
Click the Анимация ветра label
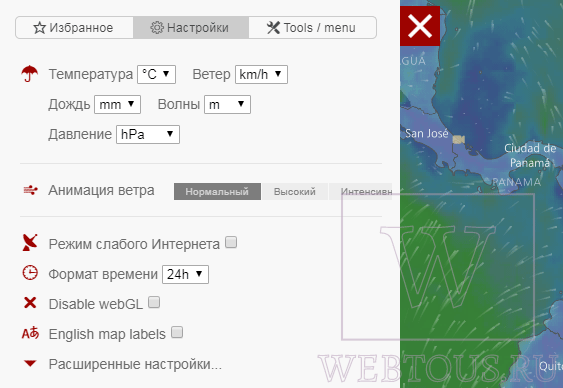pyautogui.click(x=102, y=190)
